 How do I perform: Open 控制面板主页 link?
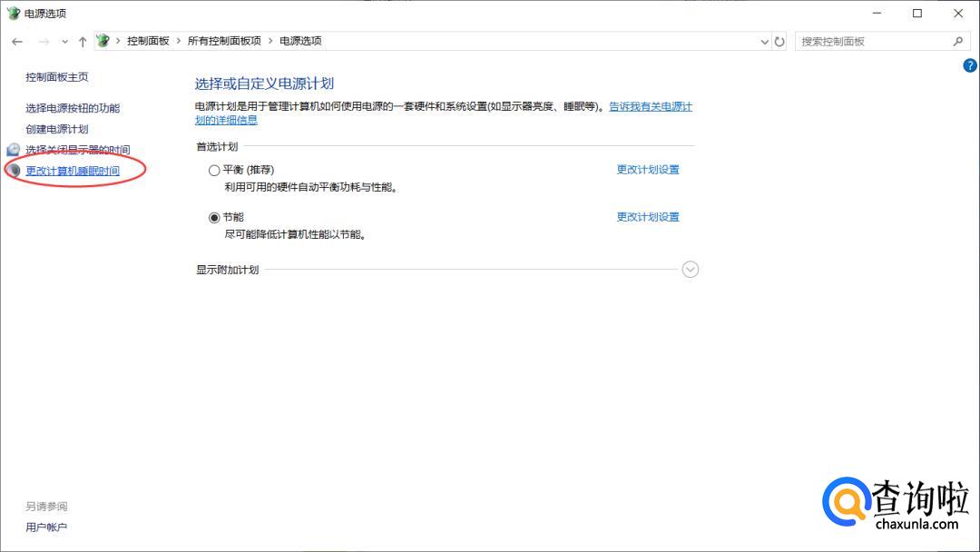click(57, 77)
